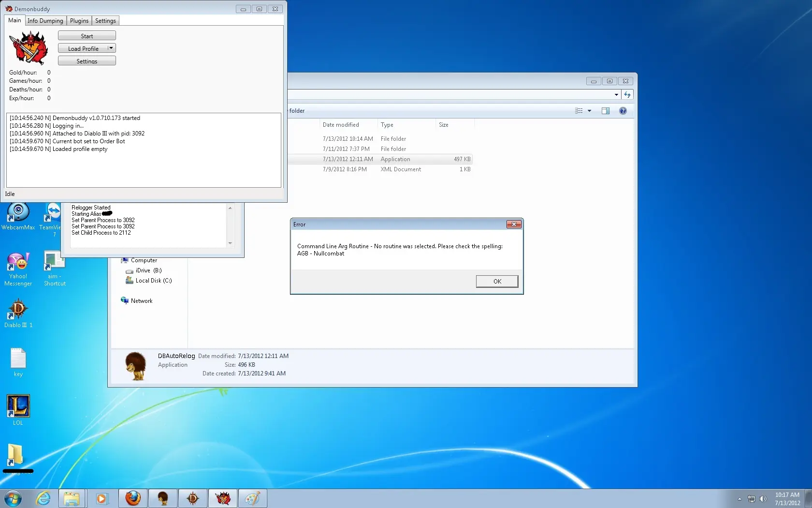Click the 'Set Child Process to 2112' log line

[x=101, y=233]
